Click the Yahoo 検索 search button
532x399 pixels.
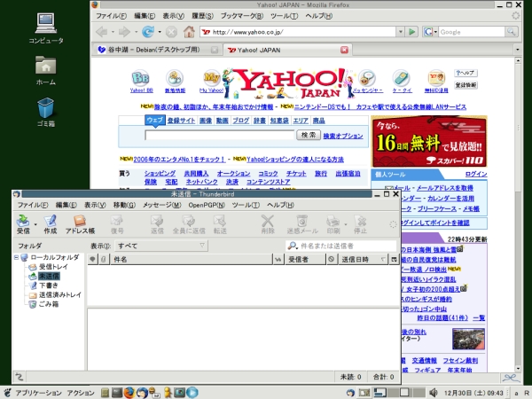click(x=309, y=135)
